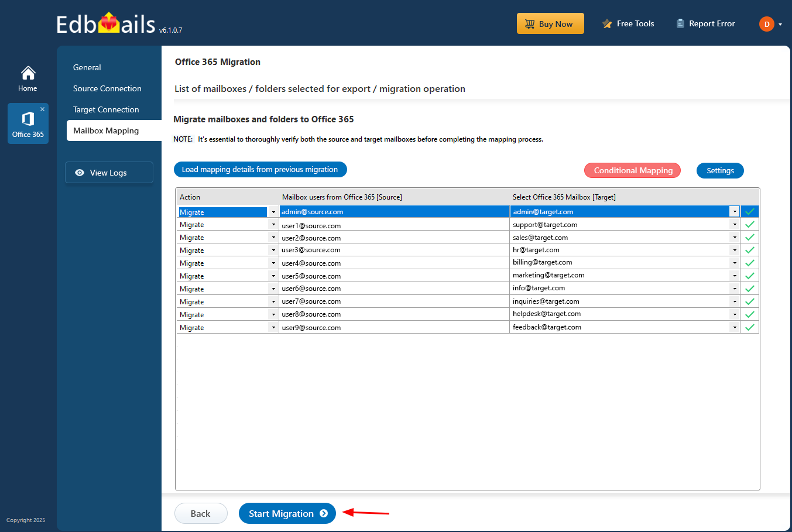792x532 pixels.
Task: Toggle the green checkmark for billing@target.com row
Action: coord(749,263)
